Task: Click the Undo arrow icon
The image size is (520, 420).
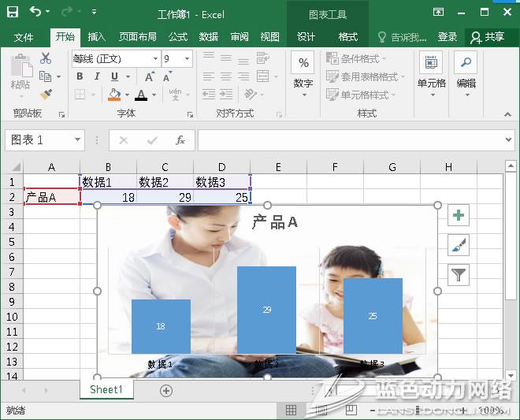Action: pos(35,13)
